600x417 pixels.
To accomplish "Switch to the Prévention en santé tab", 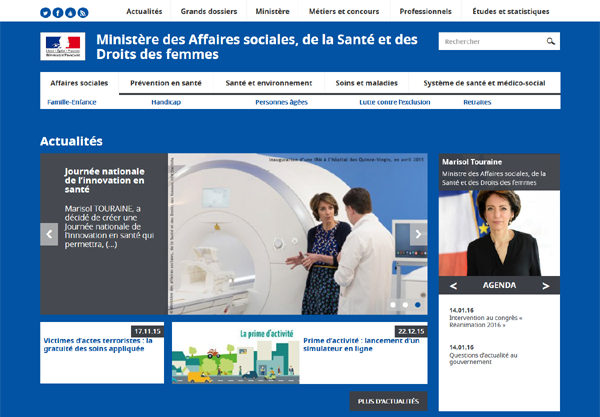I will click(x=166, y=83).
